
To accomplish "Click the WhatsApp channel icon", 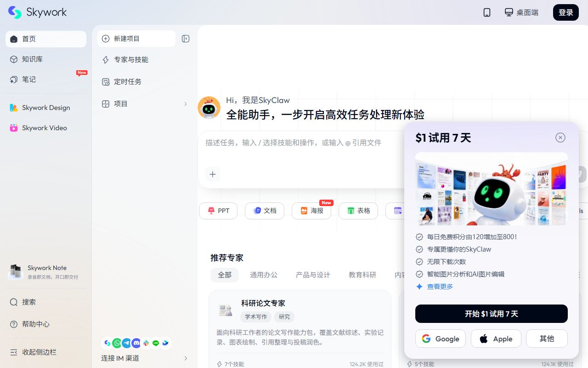I will coord(117,343).
